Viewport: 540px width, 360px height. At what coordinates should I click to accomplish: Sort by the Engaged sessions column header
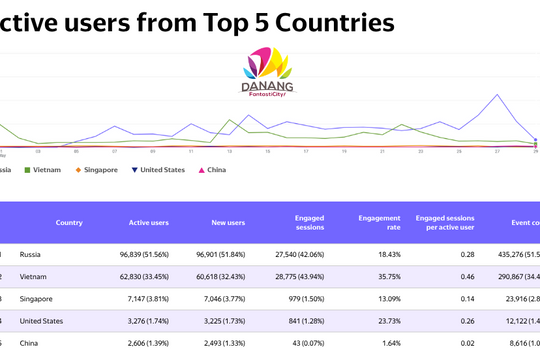[x=310, y=223]
